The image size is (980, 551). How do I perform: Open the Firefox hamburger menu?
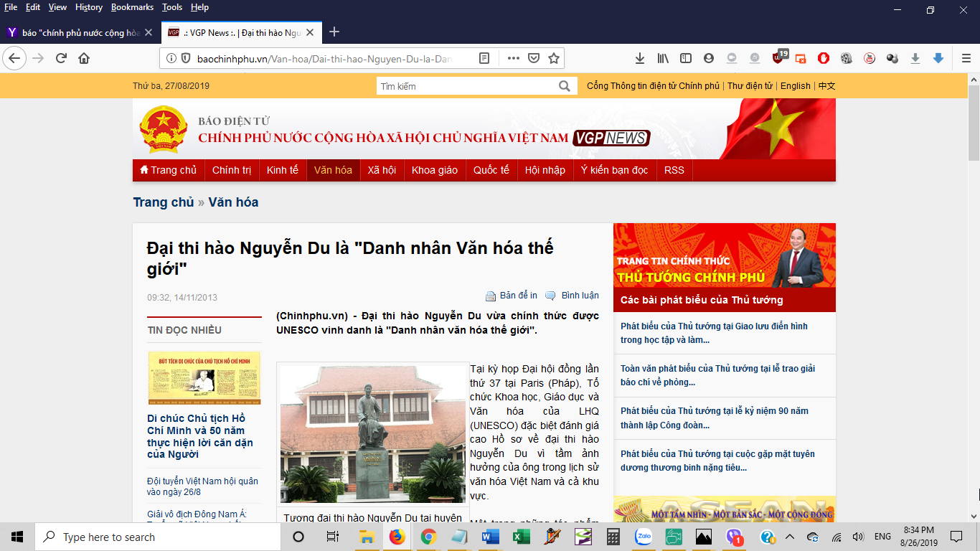click(x=966, y=58)
